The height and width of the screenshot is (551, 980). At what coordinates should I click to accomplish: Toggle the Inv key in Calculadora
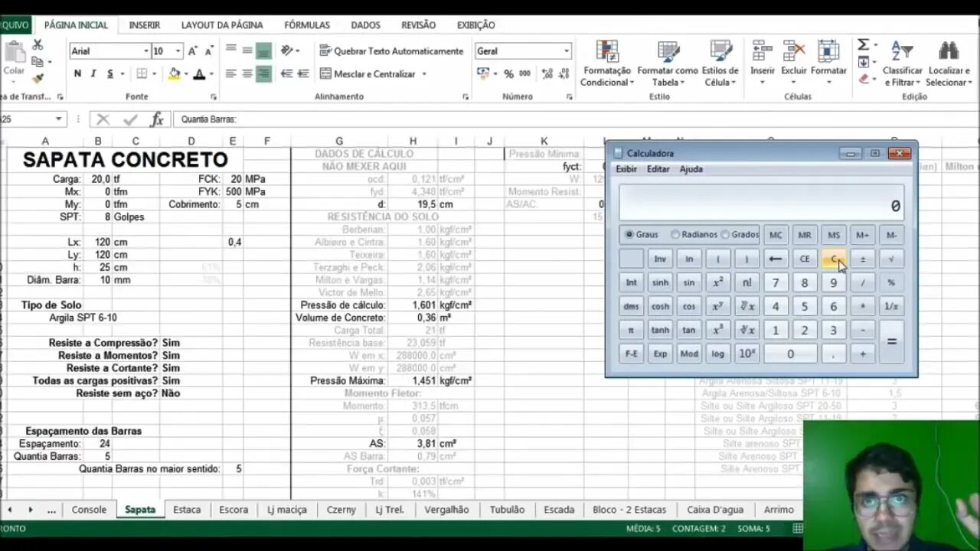(x=660, y=259)
